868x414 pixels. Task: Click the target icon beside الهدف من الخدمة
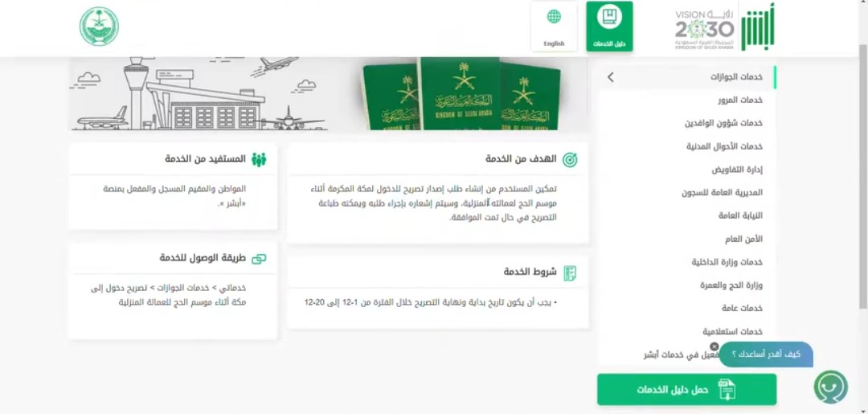click(570, 160)
